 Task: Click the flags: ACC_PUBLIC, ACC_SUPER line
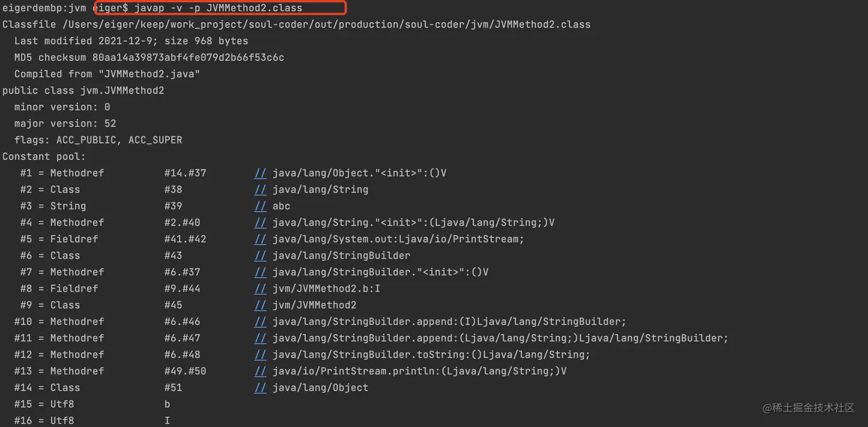point(98,140)
